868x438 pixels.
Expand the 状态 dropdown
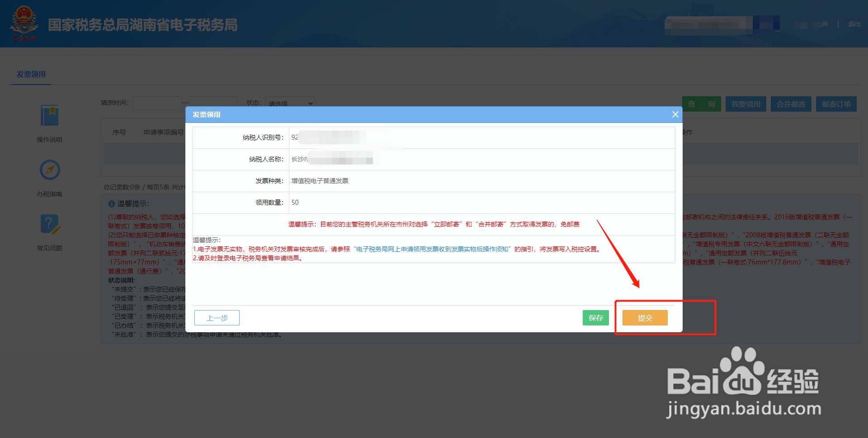click(x=290, y=103)
